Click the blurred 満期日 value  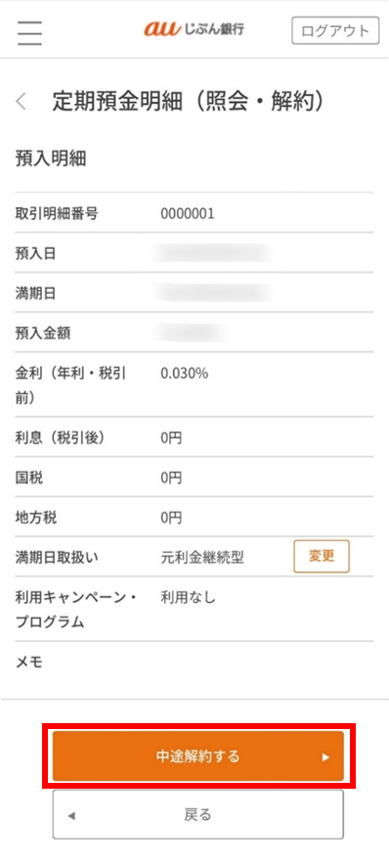click(213, 293)
